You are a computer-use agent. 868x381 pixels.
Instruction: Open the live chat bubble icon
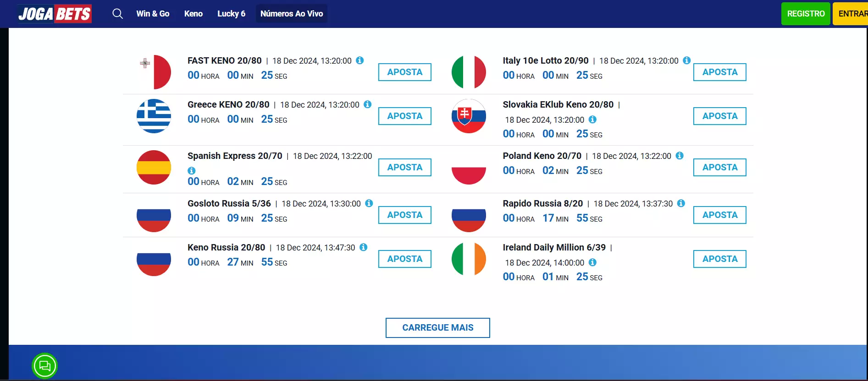45,366
